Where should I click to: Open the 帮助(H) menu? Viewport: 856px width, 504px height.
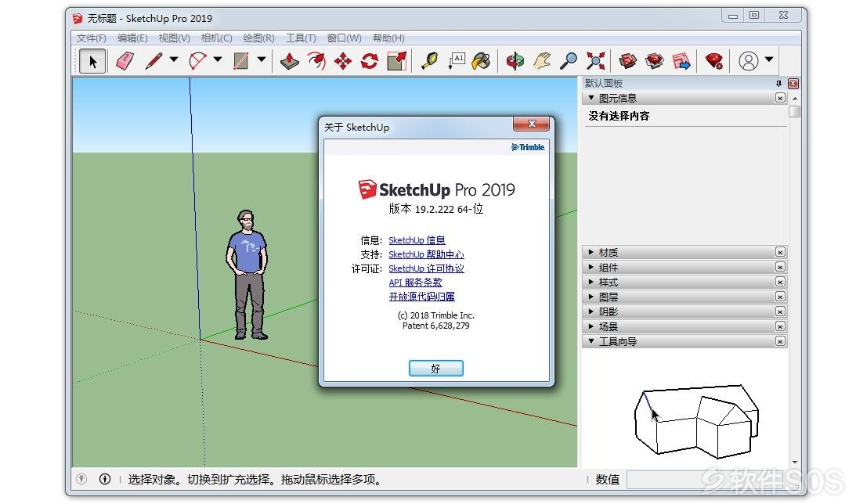pos(388,38)
